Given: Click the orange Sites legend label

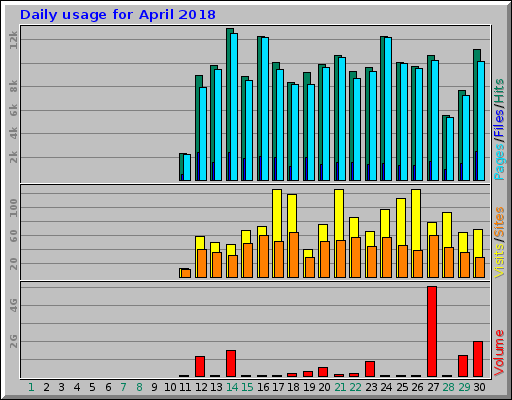Looking at the screenshot, I should [x=499, y=222].
